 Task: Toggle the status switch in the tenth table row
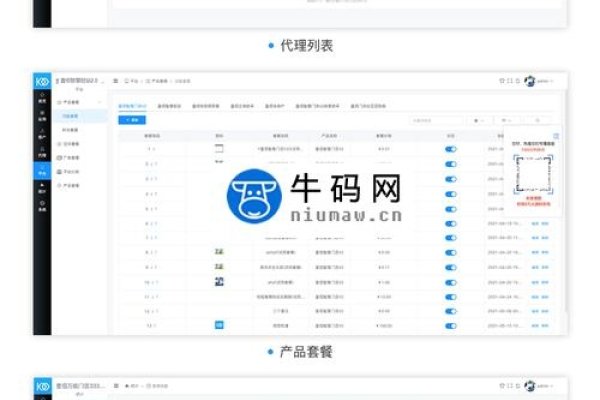coord(451,282)
